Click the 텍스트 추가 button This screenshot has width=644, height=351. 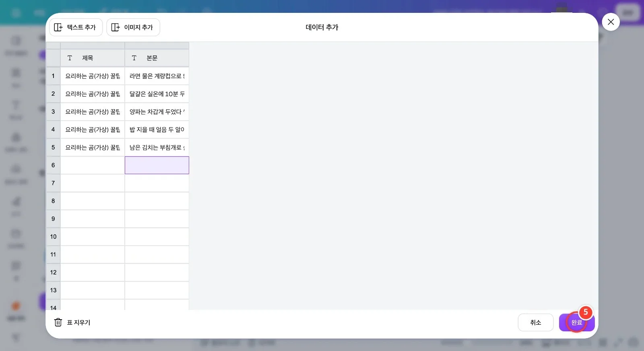click(76, 27)
